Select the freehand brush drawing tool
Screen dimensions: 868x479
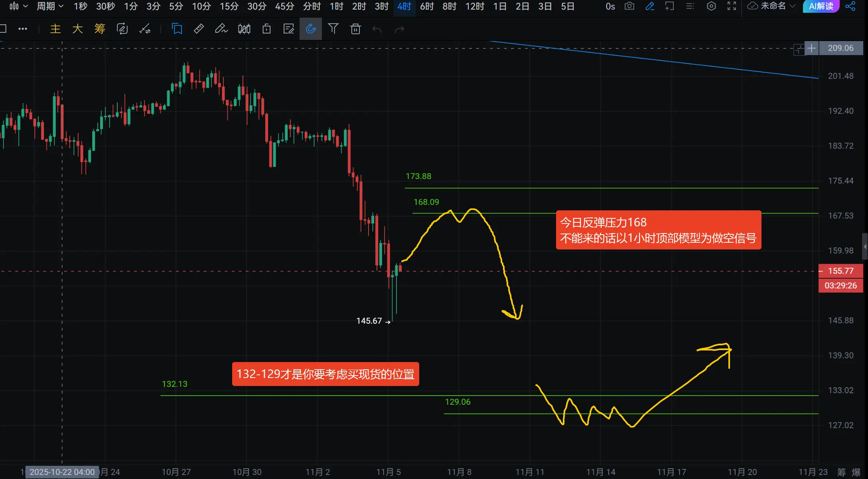[221, 29]
